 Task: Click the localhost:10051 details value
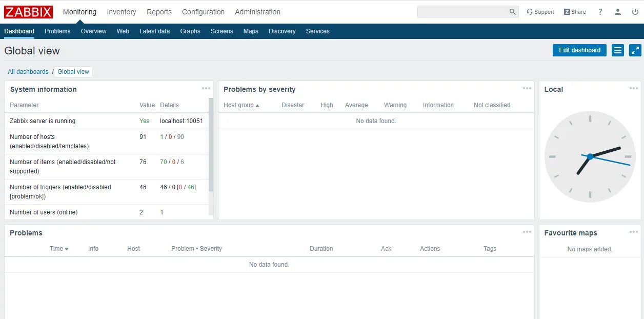(182, 121)
